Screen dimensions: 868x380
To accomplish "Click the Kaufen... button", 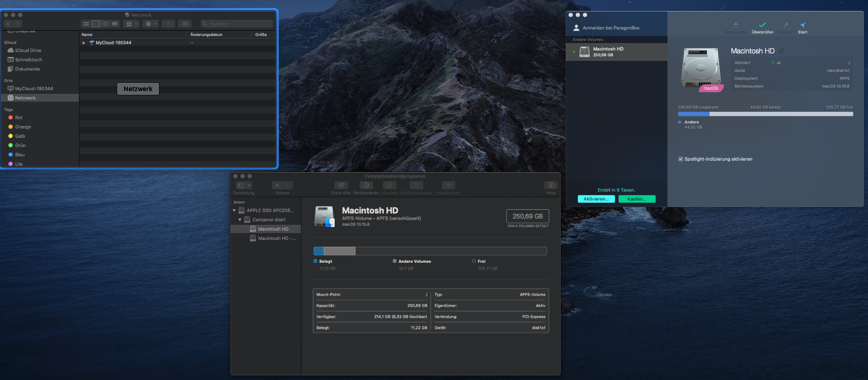I will (637, 199).
